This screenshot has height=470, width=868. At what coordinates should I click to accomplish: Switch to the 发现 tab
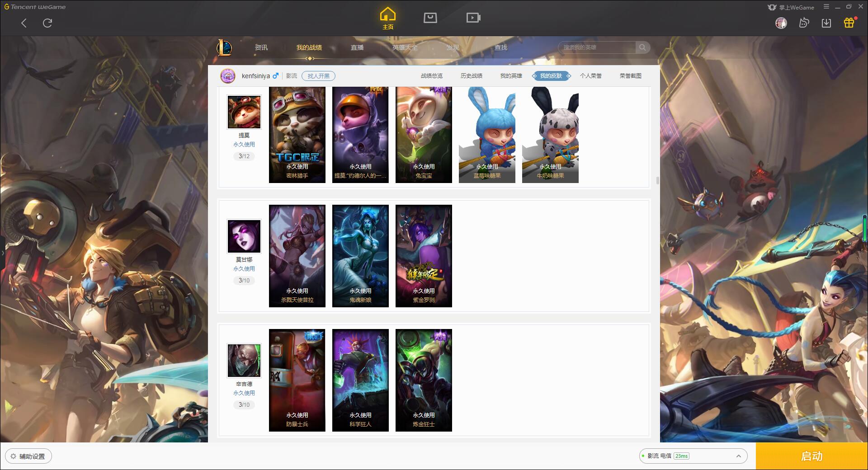tap(453, 47)
